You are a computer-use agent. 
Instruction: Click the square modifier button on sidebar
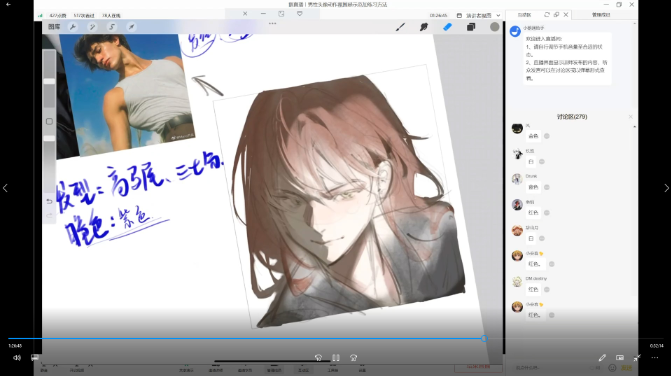49,121
